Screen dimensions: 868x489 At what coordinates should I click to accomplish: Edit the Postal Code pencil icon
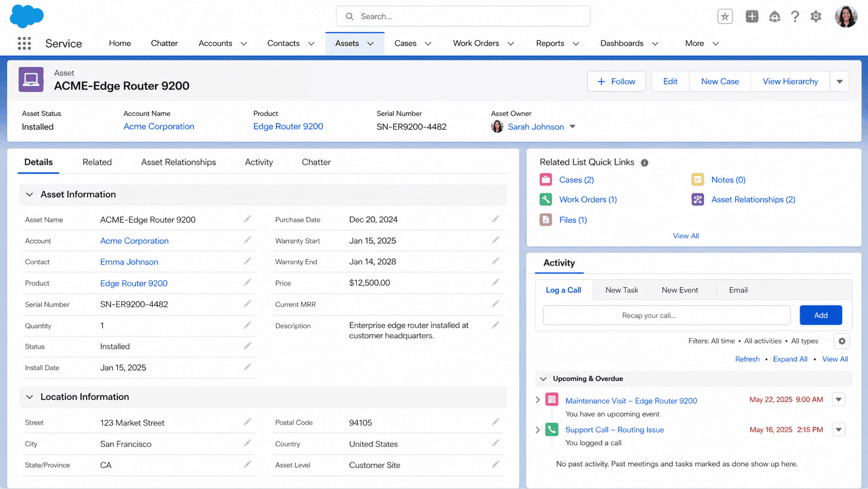[x=496, y=422]
